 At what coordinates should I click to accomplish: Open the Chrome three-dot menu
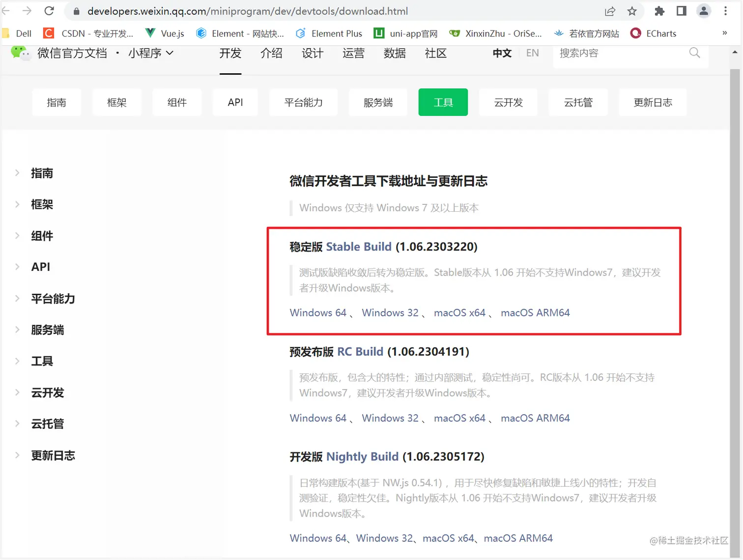coord(725,11)
